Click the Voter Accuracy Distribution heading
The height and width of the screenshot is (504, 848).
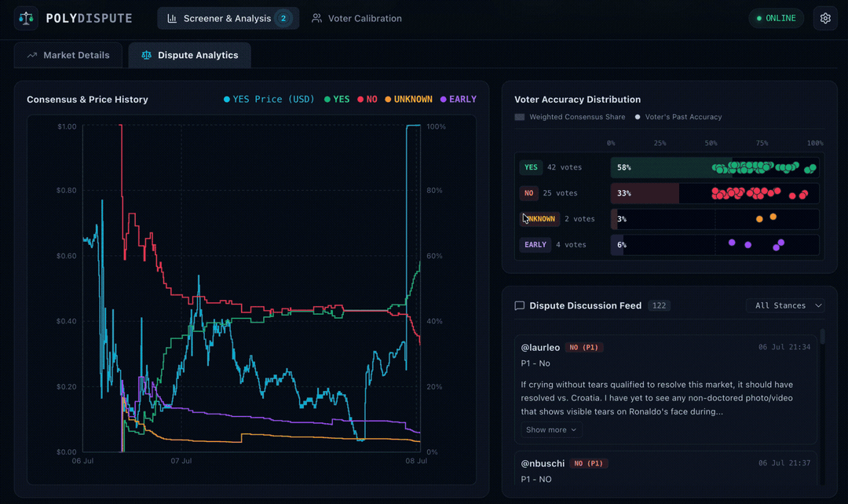(x=578, y=100)
